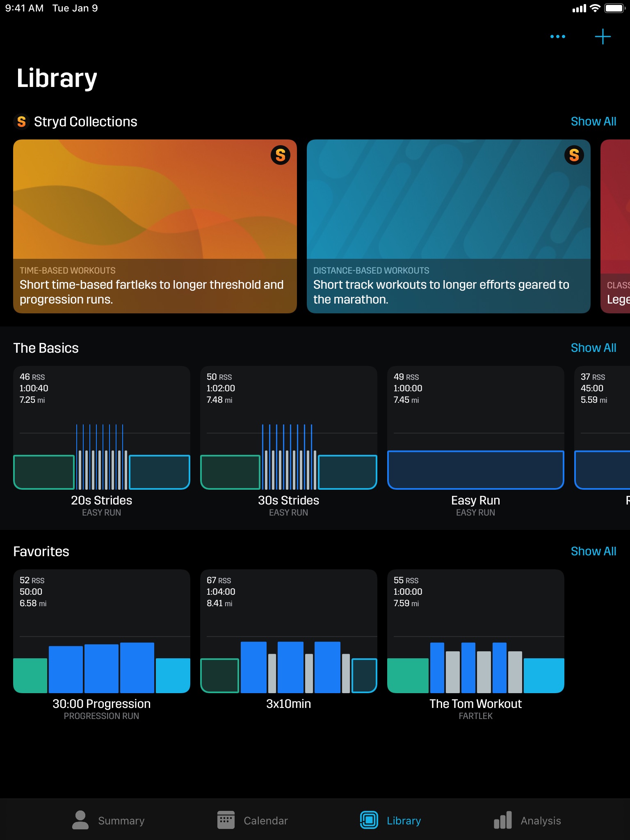
Task: Open the three-dot more options menu
Action: [558, 37]
